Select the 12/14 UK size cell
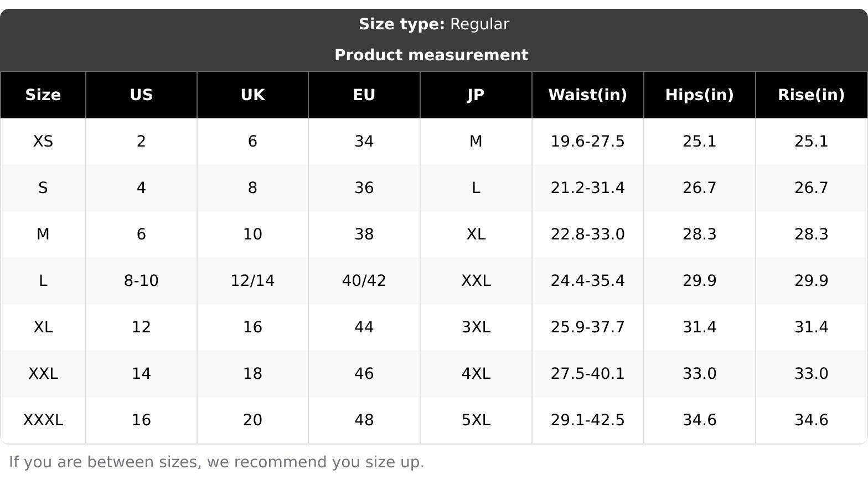Viewport: 868px width, 480px height. coord(252,281)
